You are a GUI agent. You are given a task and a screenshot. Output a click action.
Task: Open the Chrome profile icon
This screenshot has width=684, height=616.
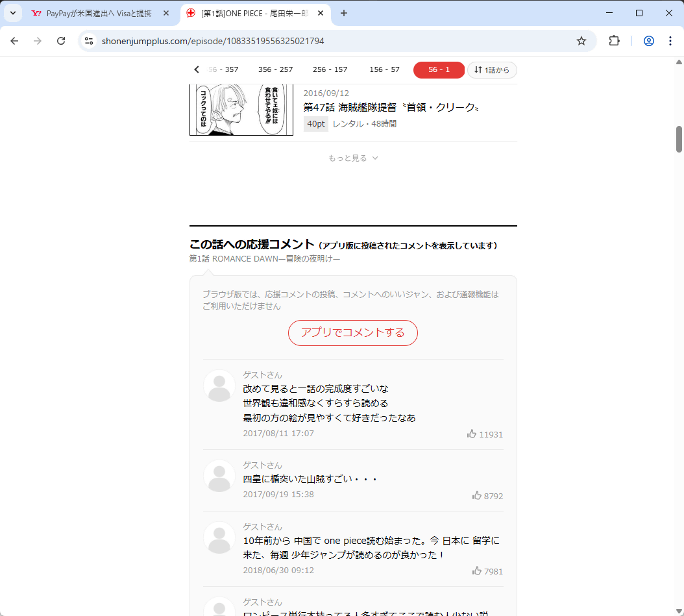pyautogui.click(x=649, y=41)
